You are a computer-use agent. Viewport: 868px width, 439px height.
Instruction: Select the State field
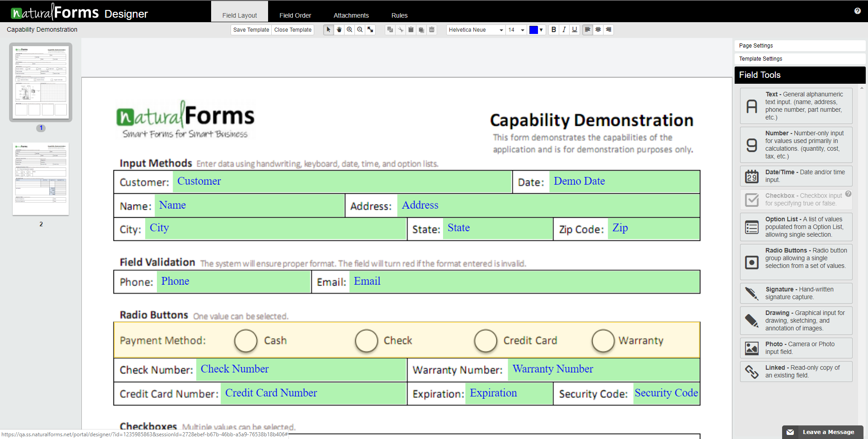[498, 229]
